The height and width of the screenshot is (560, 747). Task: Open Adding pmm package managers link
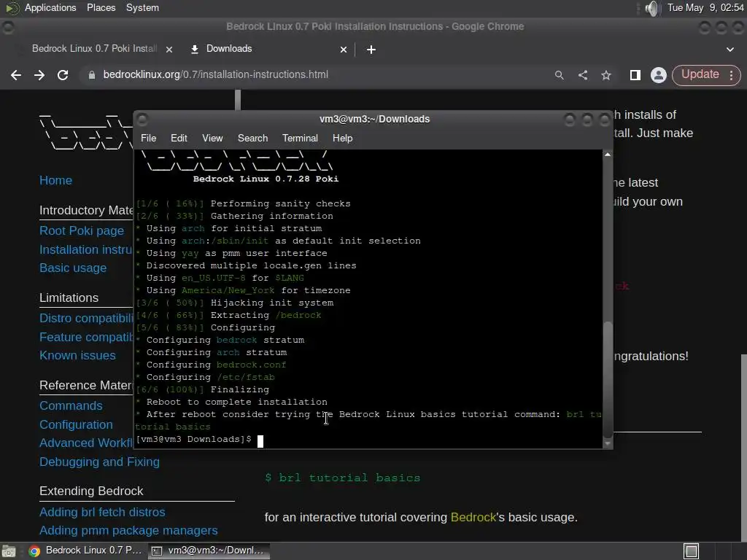tap(128, 531)
